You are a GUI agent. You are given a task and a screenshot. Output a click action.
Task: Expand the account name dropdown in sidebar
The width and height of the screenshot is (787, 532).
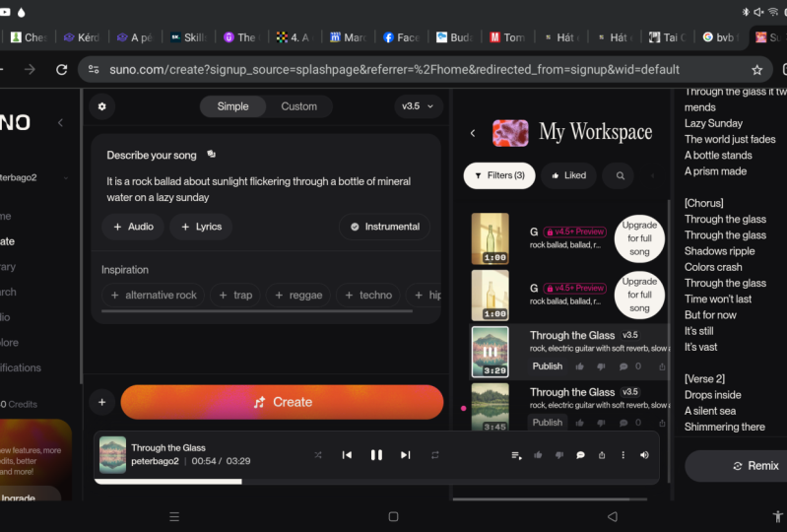click(x=66, y=177)
